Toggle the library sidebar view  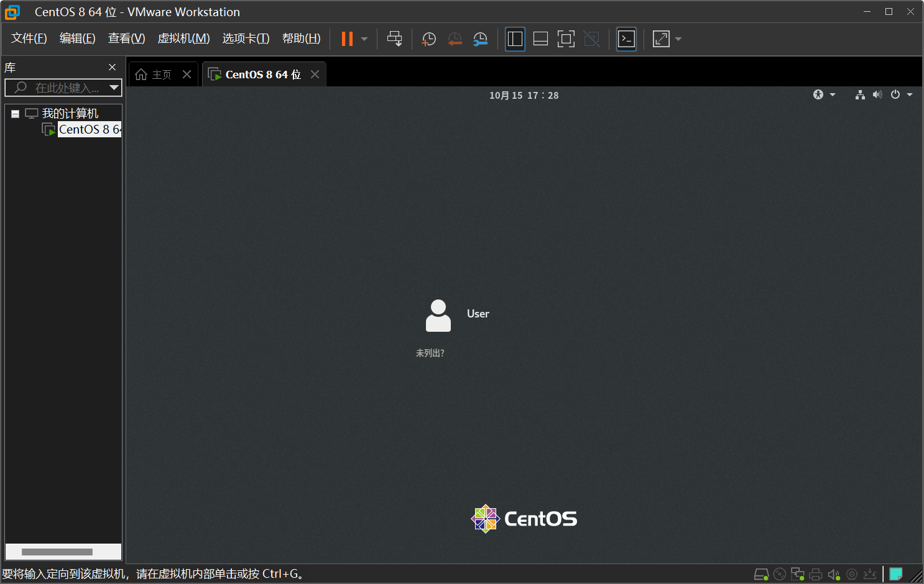pyautogui.click(x=515, y=39)
